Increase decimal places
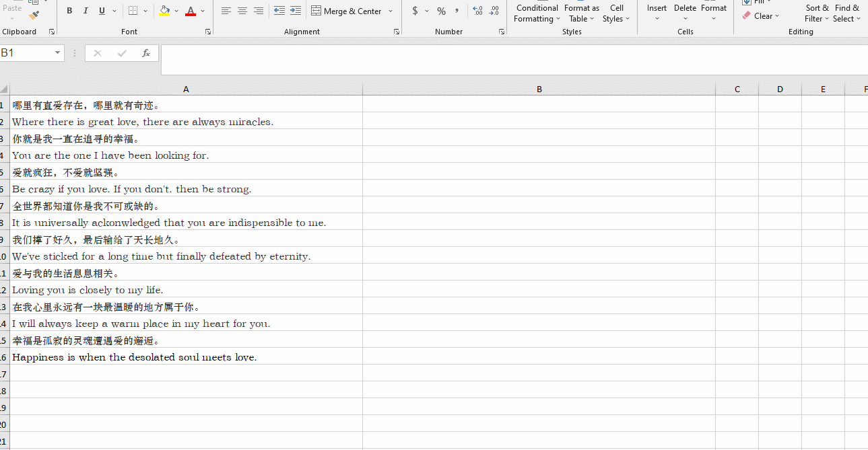Viewport: 868px width, 450px height. [477, 11]
